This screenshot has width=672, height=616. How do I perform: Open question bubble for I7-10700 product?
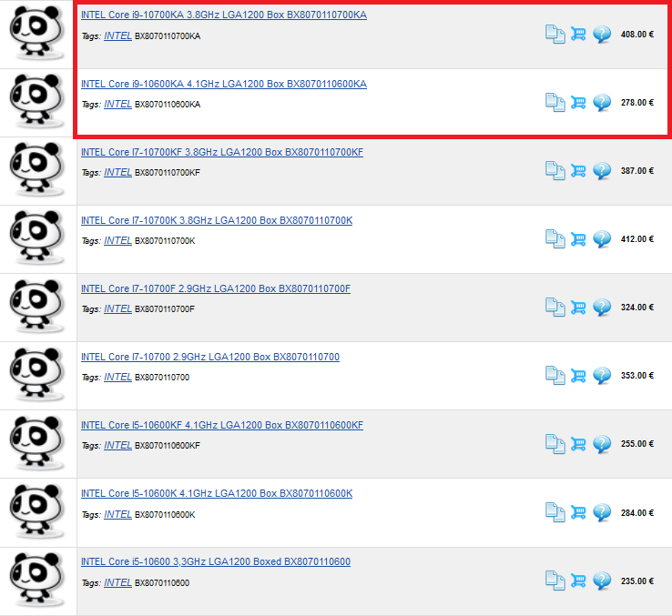(x=602, y=376)
